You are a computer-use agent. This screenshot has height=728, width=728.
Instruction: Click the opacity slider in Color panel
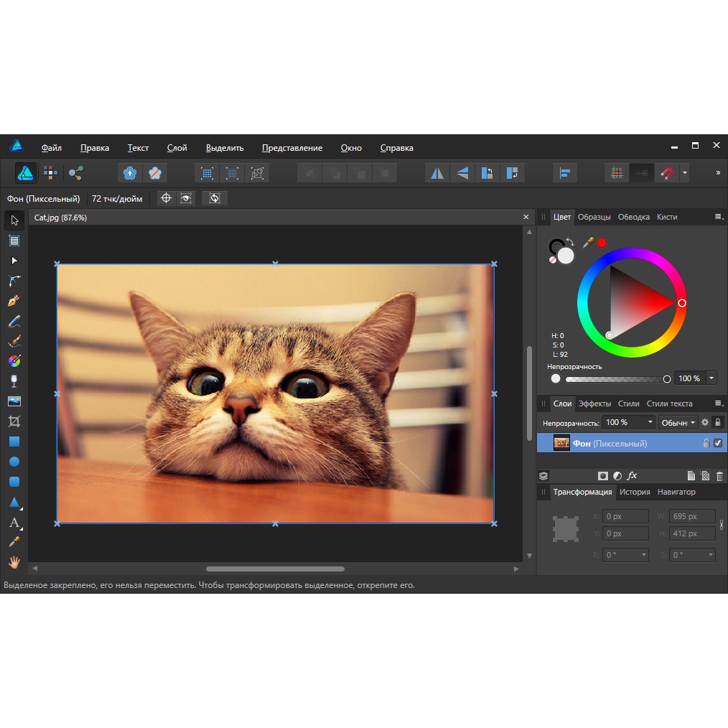616,378
